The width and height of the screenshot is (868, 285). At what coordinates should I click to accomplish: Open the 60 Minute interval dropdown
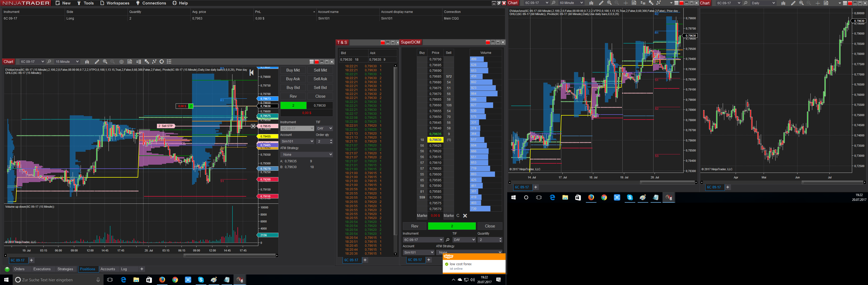point(571,3)
